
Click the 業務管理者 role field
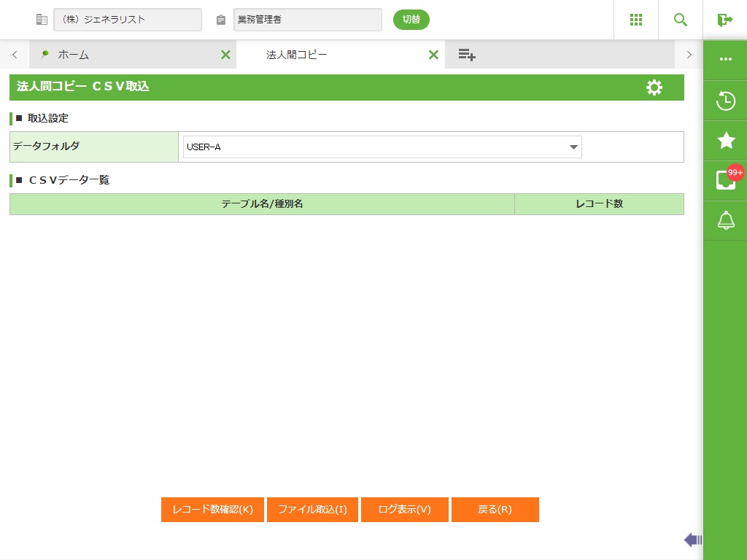click(307, 20)
